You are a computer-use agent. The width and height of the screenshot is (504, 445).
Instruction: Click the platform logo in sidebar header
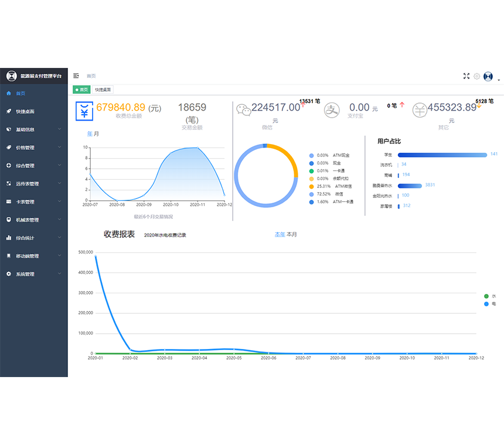tap(11, 76)
